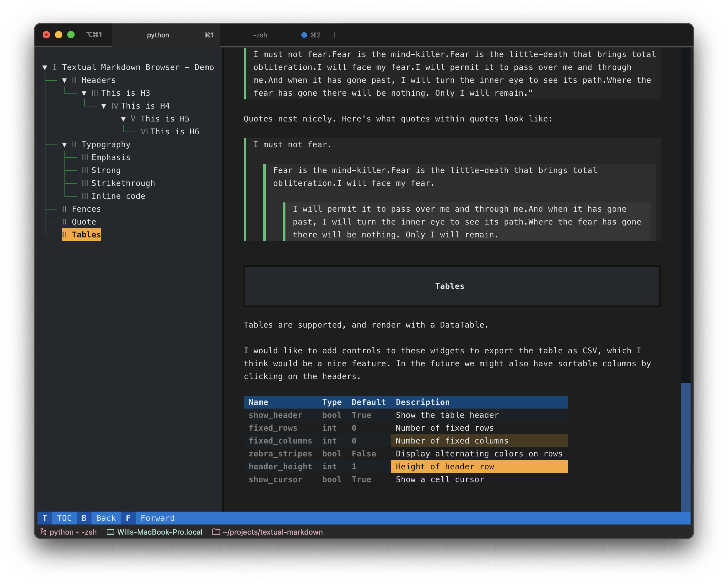This screenshot has width=728, height=584.
Task: Click the Description column header
Action: click(479, 402)
